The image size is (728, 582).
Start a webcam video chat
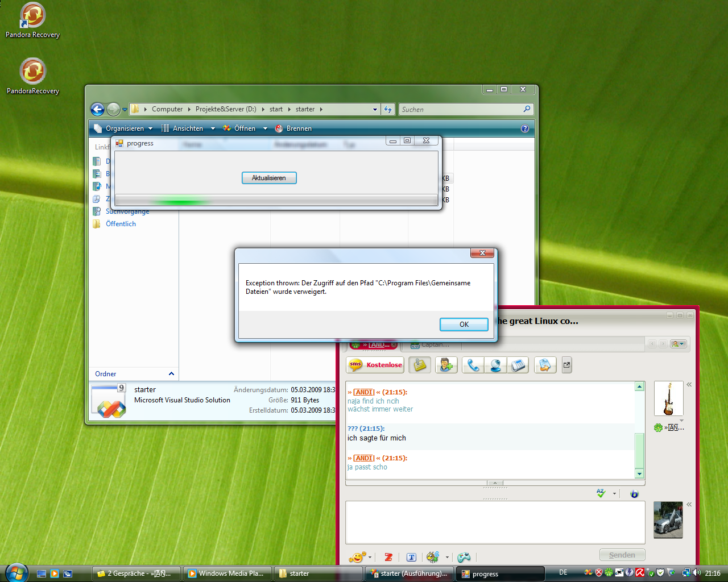(x=495, y=365)
